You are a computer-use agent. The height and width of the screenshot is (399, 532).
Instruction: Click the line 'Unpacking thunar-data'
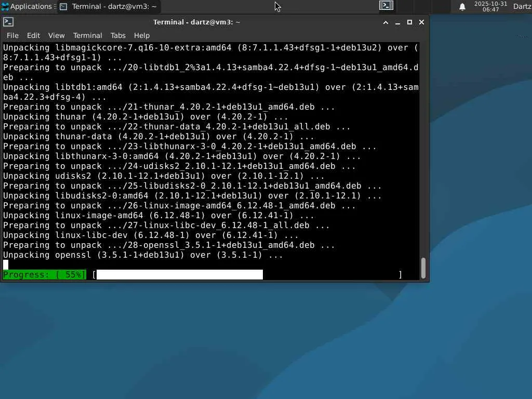158,137
